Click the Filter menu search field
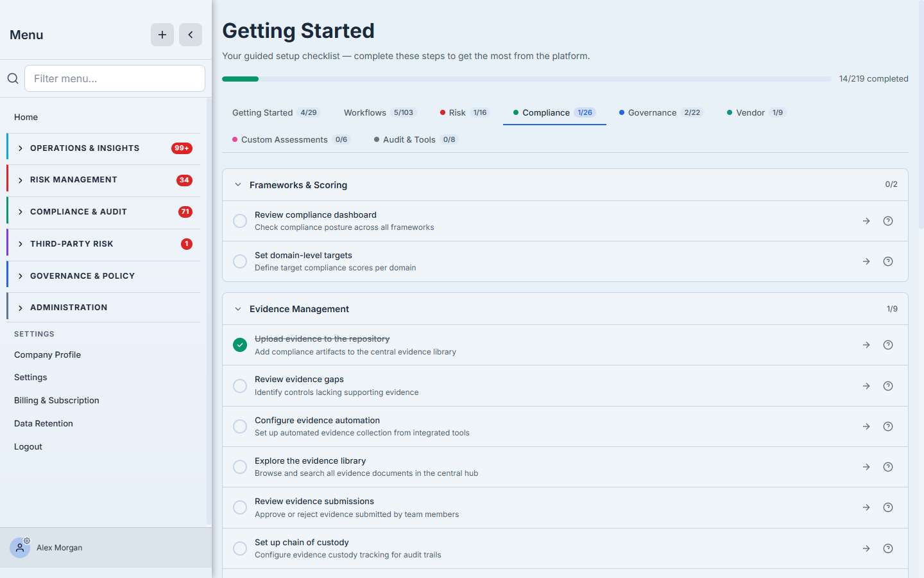 115,78
